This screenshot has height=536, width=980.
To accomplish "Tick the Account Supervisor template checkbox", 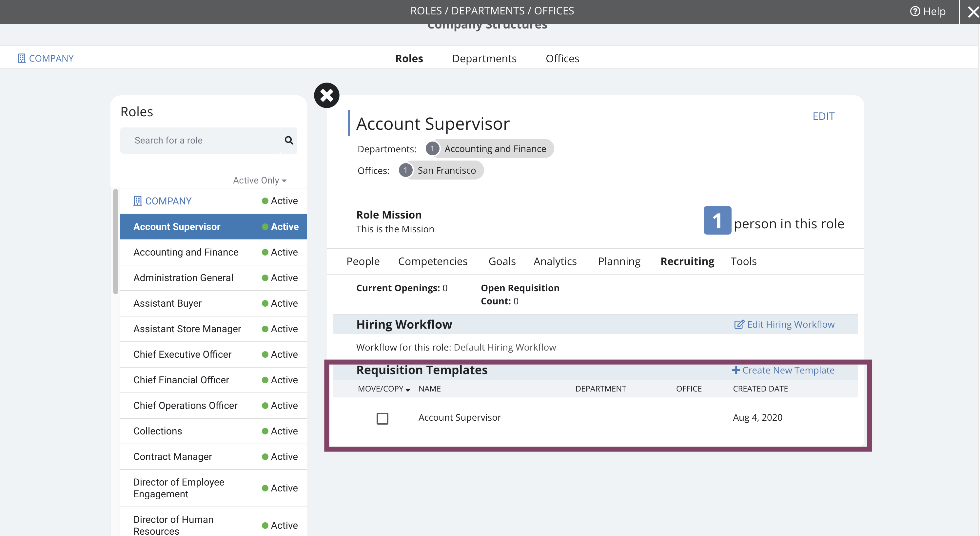I will coord(382,418).
